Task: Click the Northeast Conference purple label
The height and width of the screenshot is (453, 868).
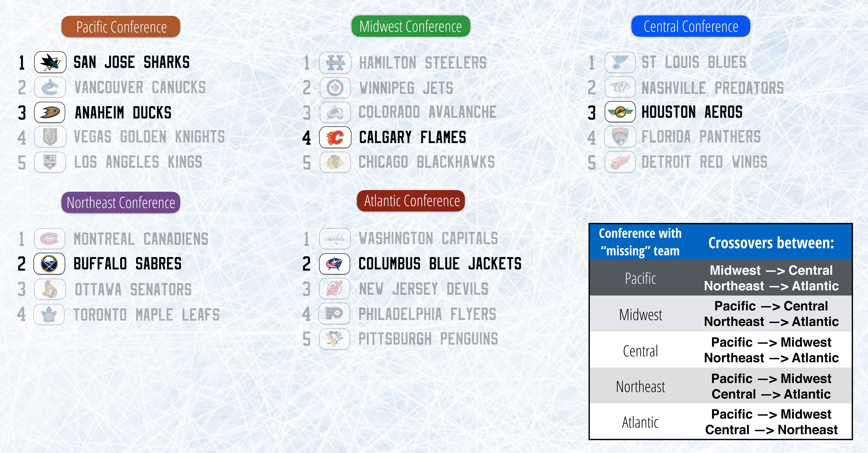Action: (x=121, y=203)
